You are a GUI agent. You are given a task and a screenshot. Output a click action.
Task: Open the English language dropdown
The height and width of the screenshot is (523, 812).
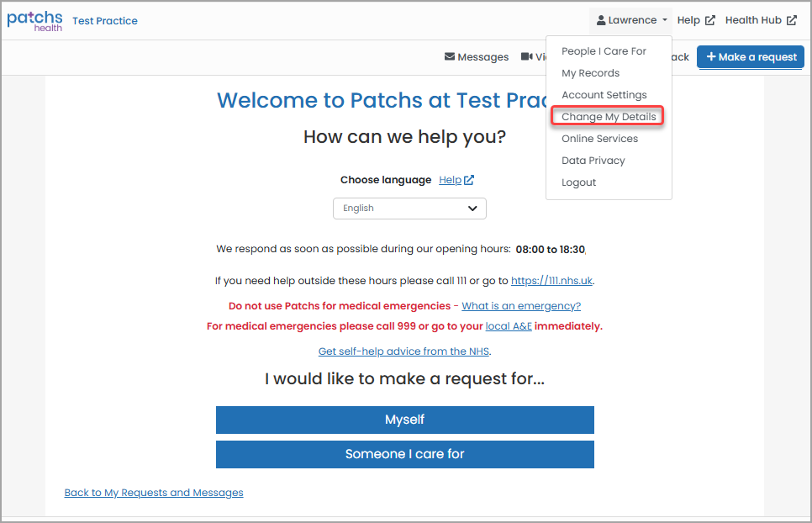pos(409,208)
